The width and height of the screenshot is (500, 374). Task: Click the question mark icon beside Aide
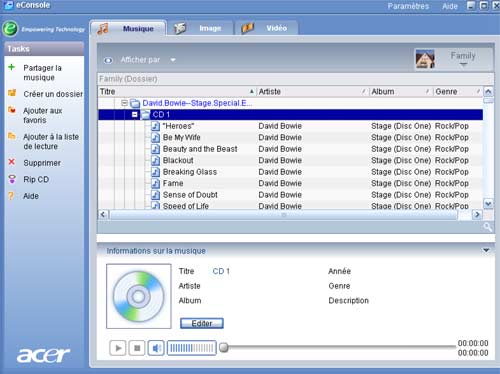point(11,195)
